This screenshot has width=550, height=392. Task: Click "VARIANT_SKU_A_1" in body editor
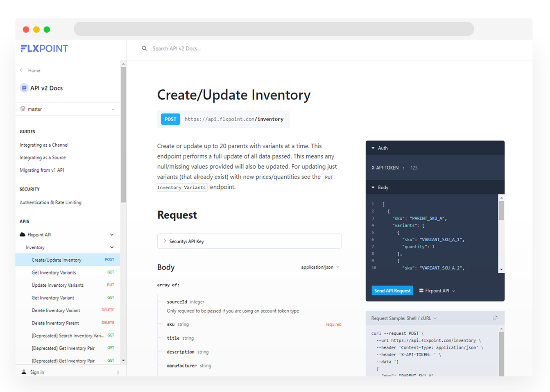(441, 240)
